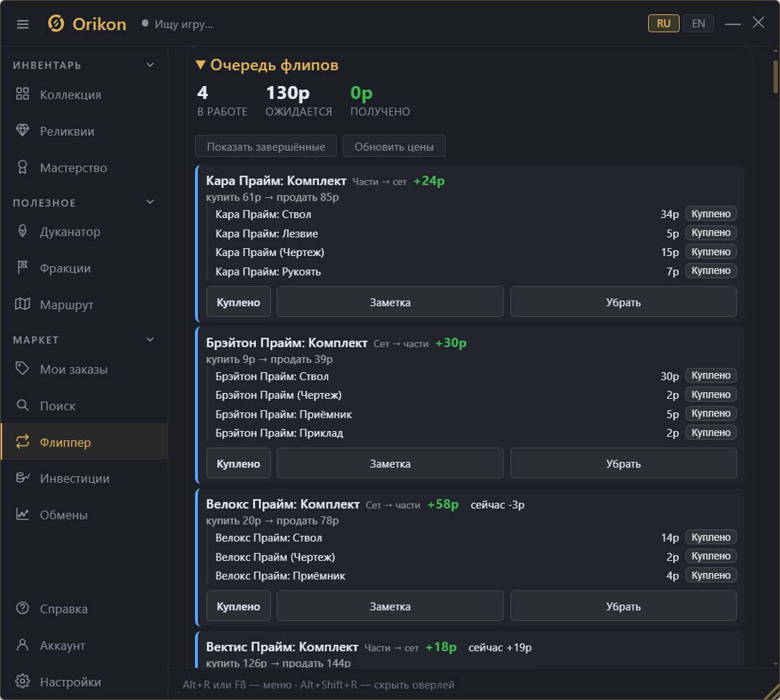
Task: Mark Брэйтон Прайм set as Куплено
Action: tap(238, 463)
